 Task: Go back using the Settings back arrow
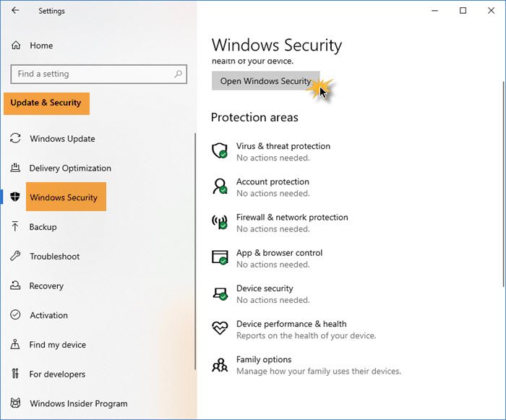click(x=15, y=10)
